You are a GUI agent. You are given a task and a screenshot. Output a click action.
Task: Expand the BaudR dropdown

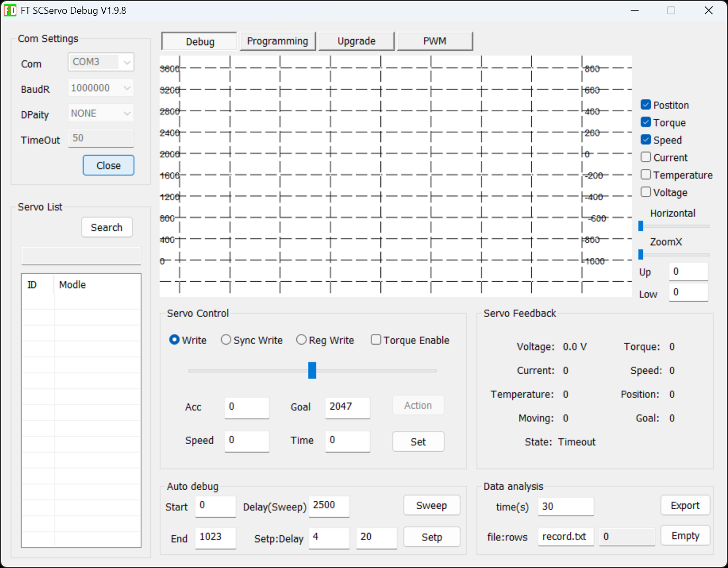[x=101, y=88]
